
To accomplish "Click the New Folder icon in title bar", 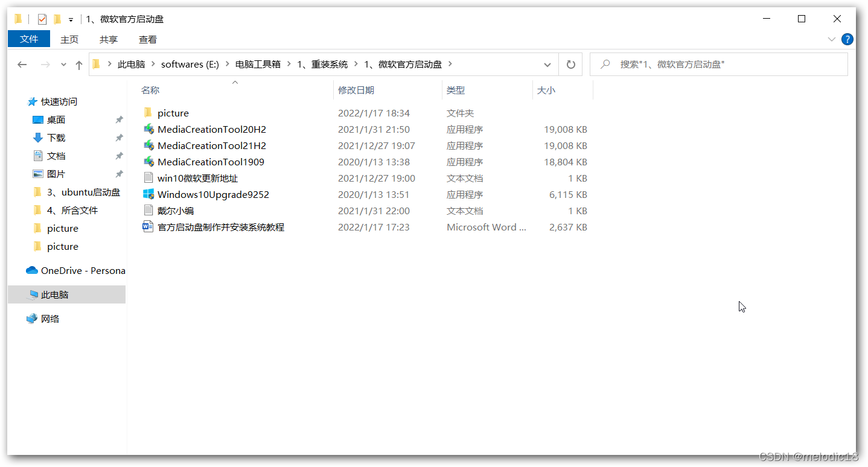I will pos(57,19).
